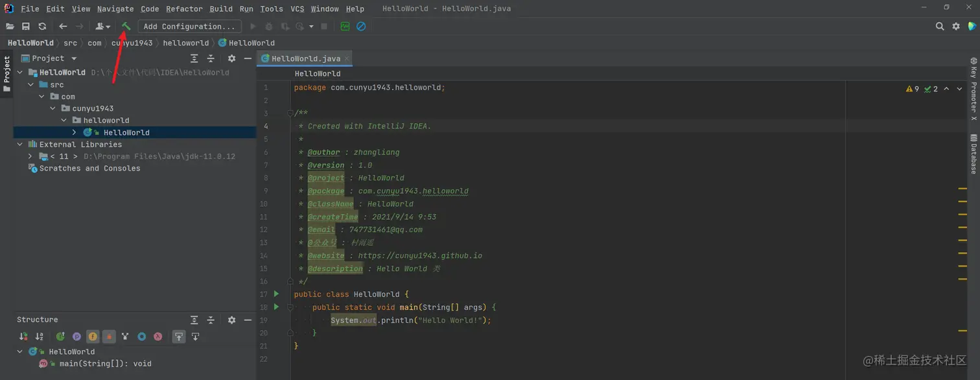
Task: Toggle Autoscroll to Source in Structure
Action: (179, 337)
